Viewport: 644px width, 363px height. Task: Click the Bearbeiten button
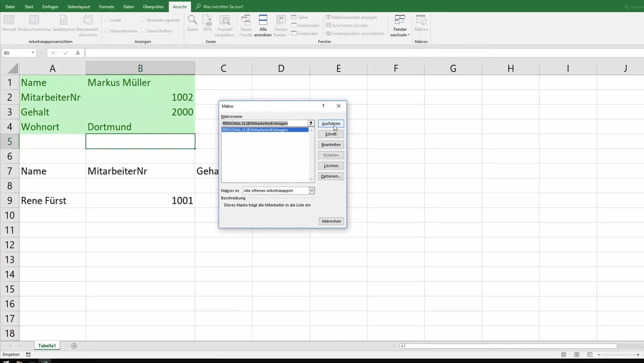click(331, 145)
